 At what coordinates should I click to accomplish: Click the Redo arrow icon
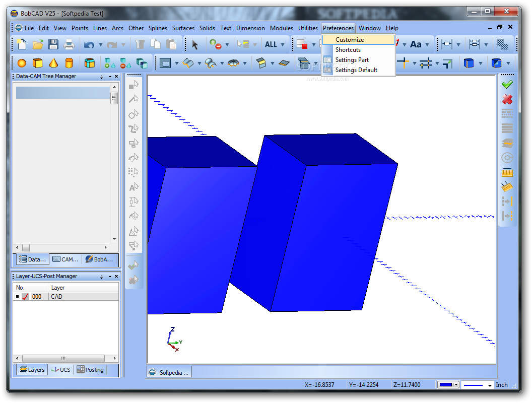coord(112,45)
